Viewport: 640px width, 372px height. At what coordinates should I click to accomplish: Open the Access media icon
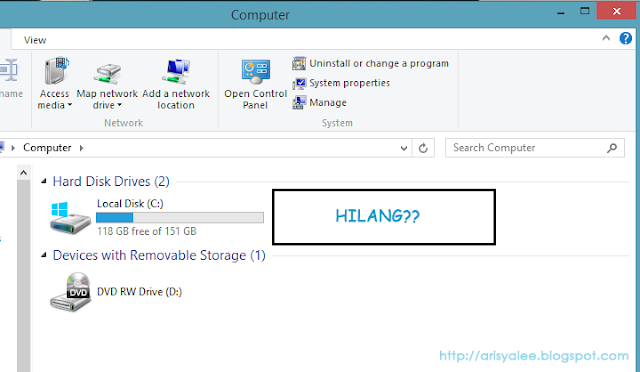coord(57,71)
